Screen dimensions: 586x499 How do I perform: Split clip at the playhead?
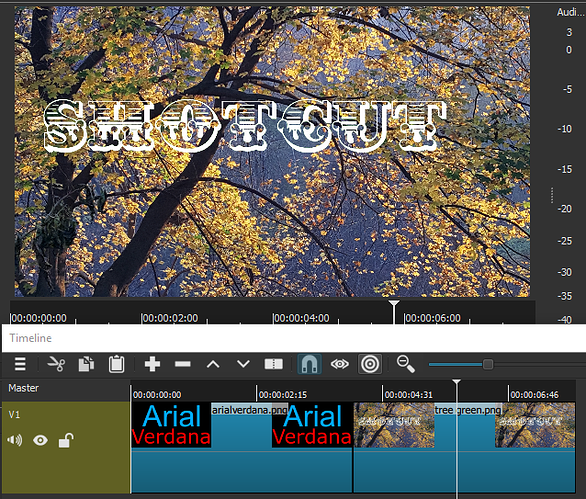click(274, 364)
